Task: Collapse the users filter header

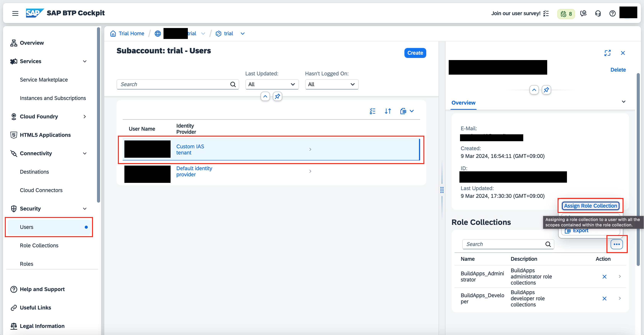Action: 265,96
